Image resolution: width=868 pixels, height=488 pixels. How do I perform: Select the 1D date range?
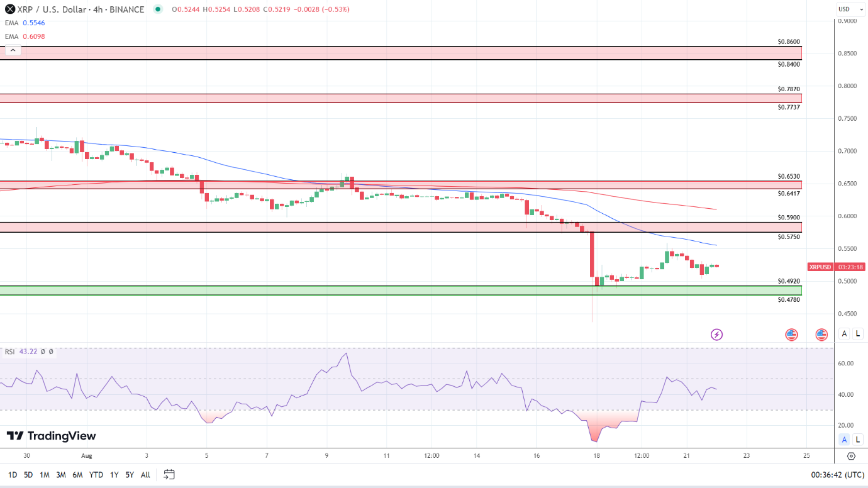13,475
